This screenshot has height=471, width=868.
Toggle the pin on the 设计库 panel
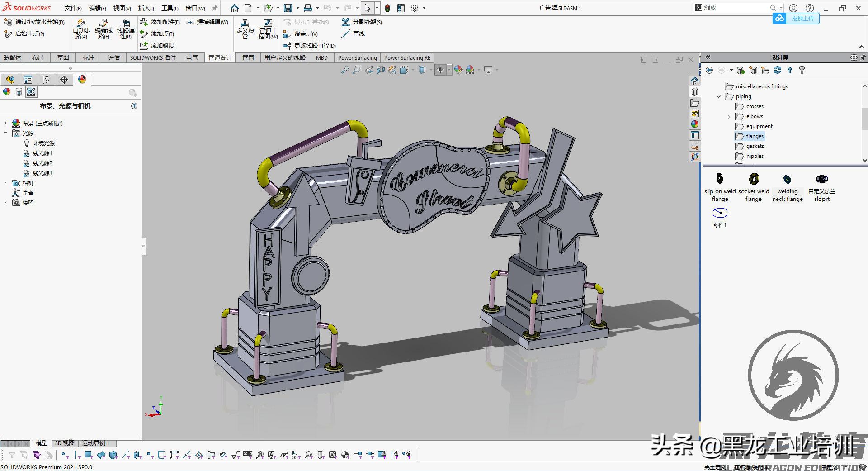pos(863,57)
